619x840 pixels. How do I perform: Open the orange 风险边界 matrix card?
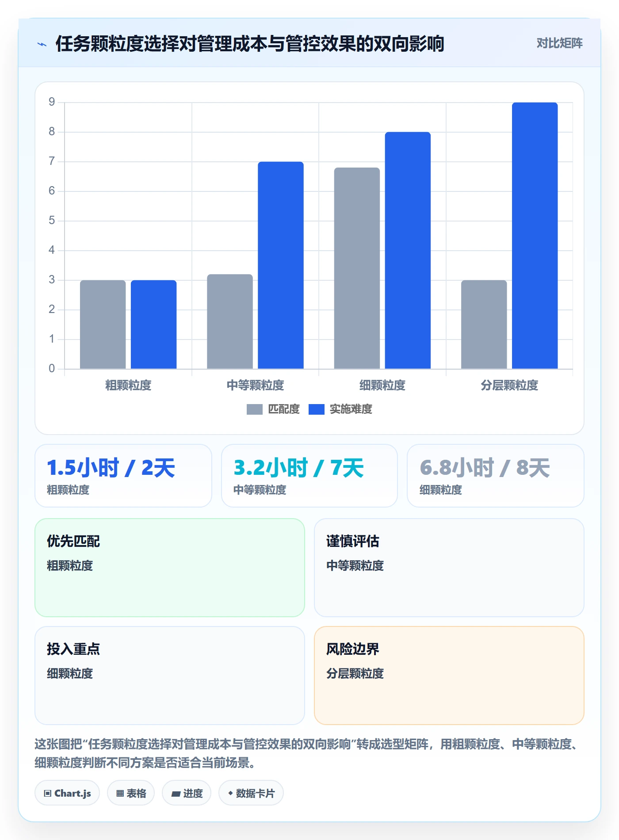coord(449,676)
